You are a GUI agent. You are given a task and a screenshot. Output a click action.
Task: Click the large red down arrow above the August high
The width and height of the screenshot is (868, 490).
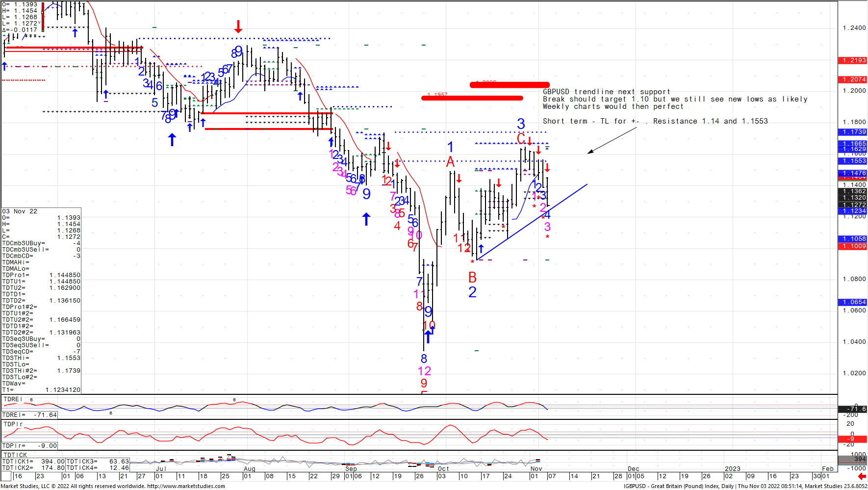[x=238, y=26]
